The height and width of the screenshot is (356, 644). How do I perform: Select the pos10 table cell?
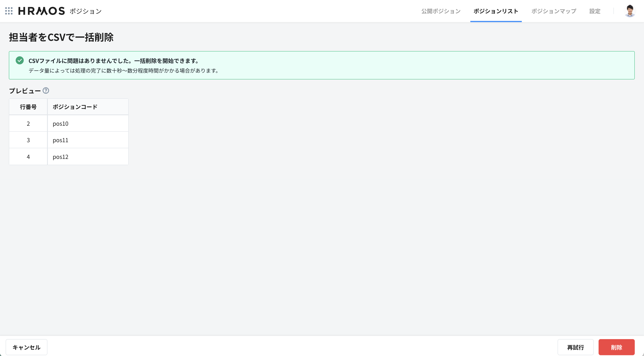[88, 123]
